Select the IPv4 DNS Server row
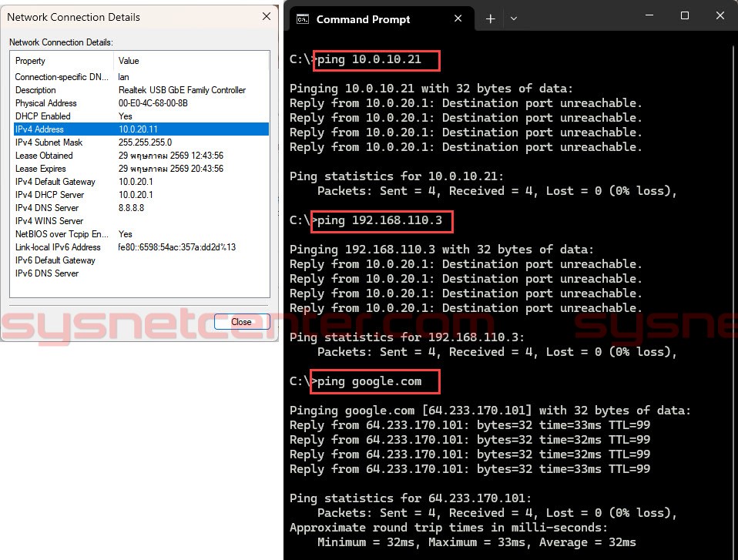This screenshot has width=738, height=560. tap(141, 208)
